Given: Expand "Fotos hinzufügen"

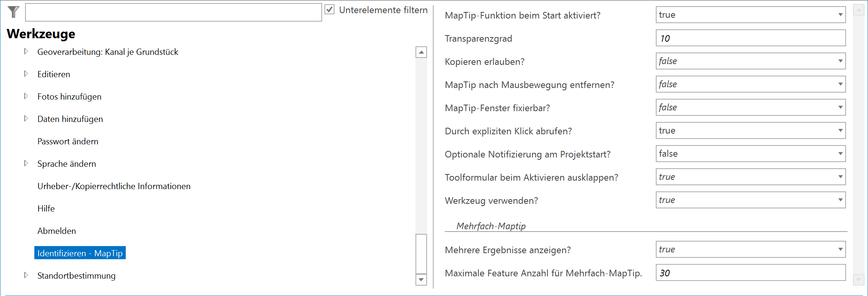Looking at the screenshot, I should [25, 96].
